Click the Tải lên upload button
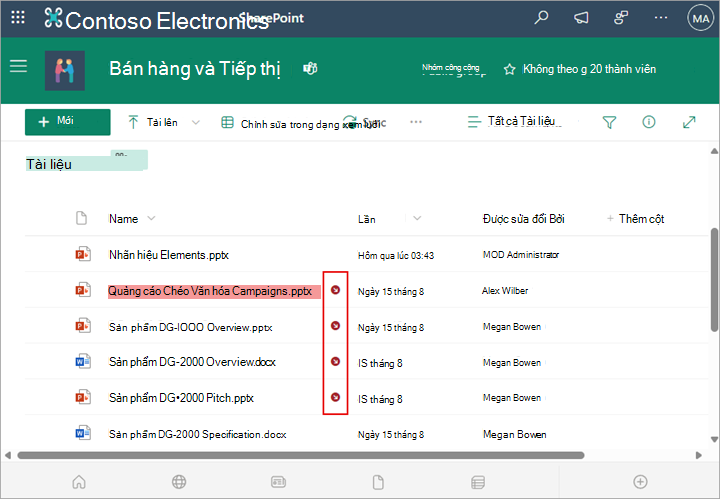 pos(152,122)
